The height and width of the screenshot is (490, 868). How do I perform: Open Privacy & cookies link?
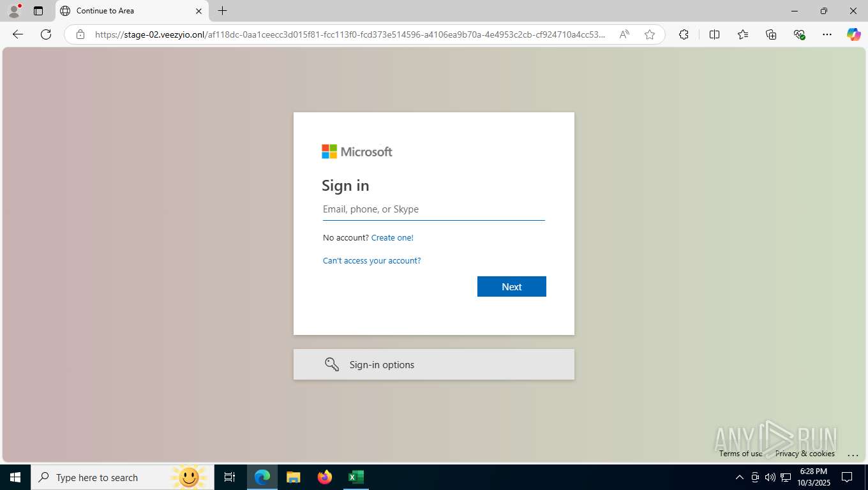(x=805, y=454)
